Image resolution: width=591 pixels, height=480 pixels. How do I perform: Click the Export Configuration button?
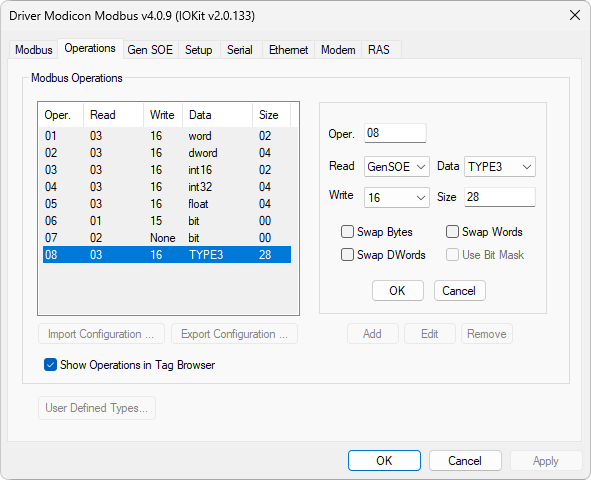[234, 334]
